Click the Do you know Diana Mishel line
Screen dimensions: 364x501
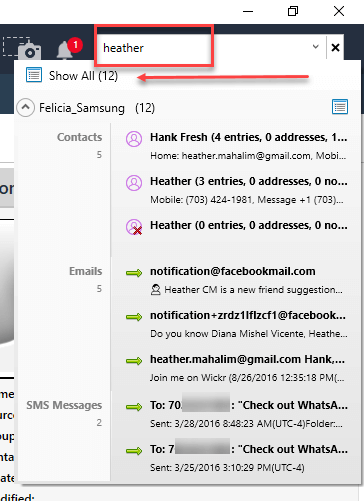pos(249,334)
